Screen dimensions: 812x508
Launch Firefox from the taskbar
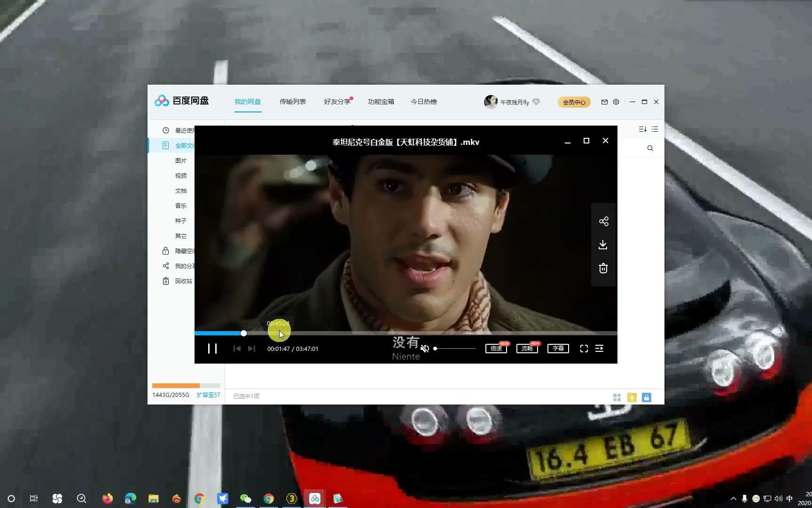108,499
